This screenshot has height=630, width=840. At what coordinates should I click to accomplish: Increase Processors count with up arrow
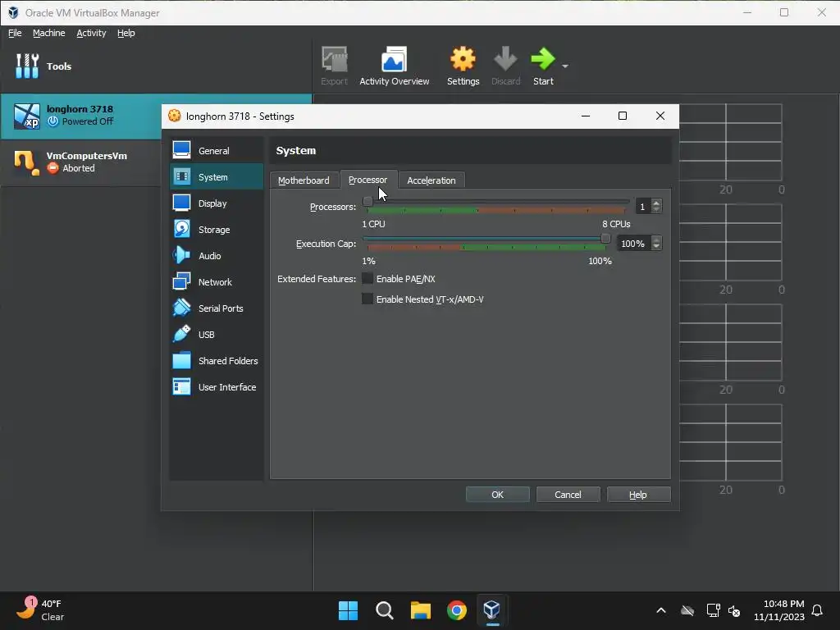(656, 203)
